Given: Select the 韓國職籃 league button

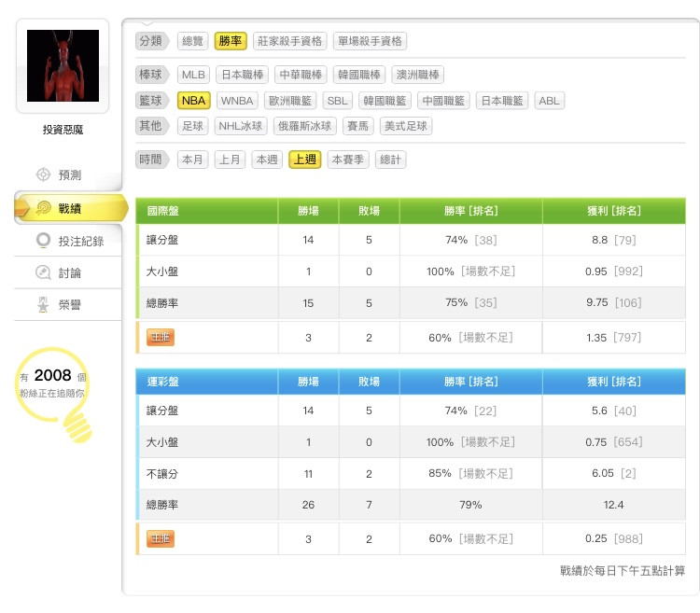Looking at the screenshot, I should point(385,101).
